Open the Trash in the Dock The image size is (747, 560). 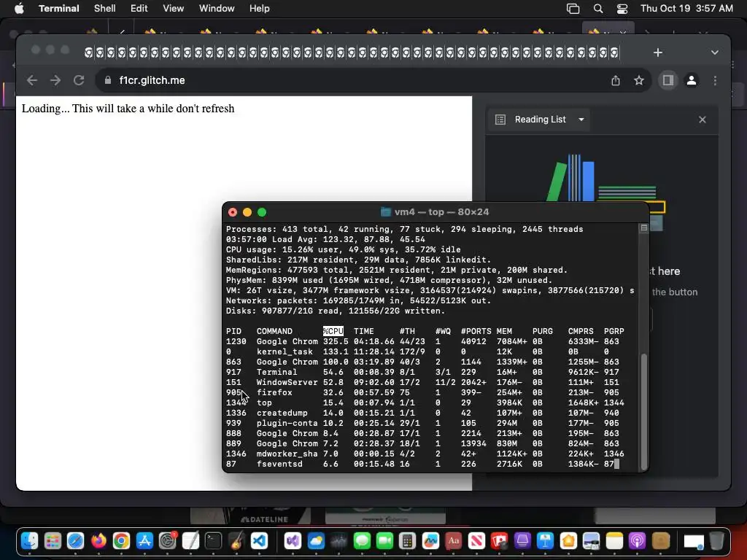716,542
